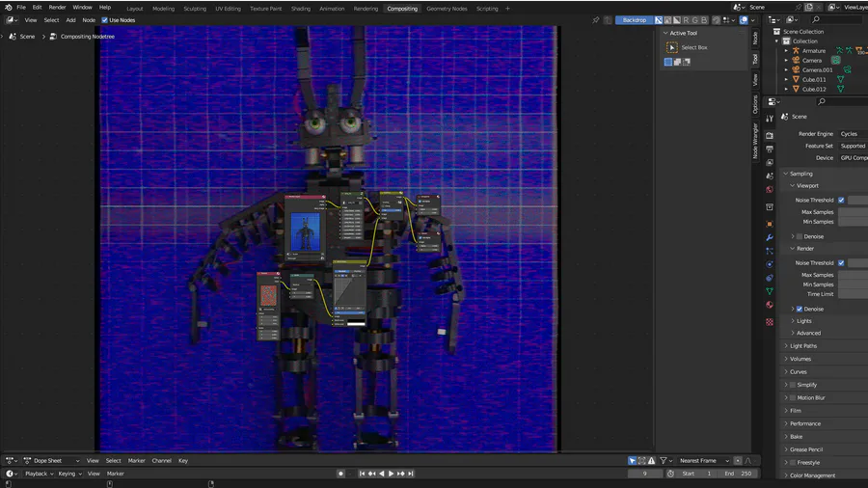Viewport: 868px width, 488px height.
Task: Disable the Render Denoise checkbox
Action: (800, 310)
